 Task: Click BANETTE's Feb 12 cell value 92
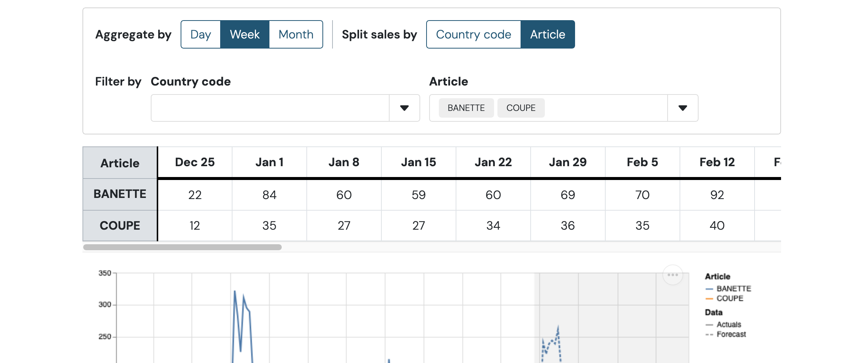(717, 195)
